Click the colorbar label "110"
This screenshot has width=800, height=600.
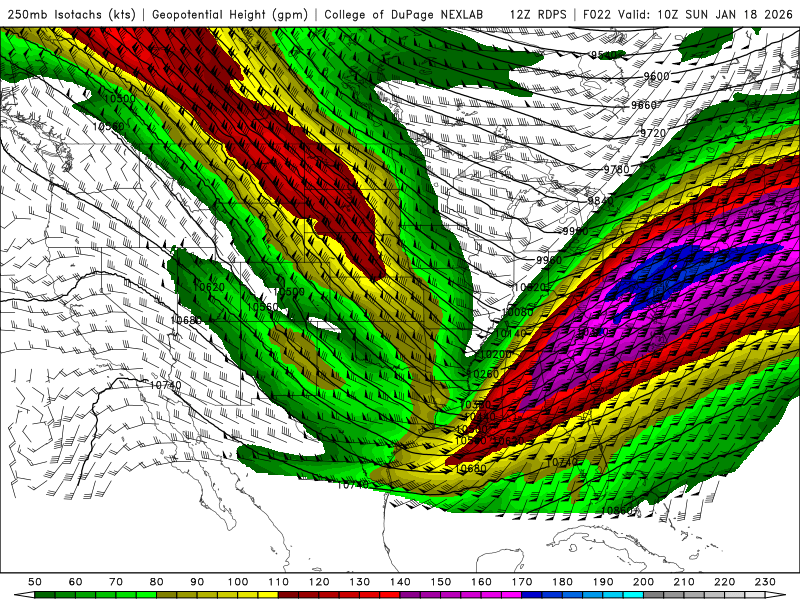[278, 582]
